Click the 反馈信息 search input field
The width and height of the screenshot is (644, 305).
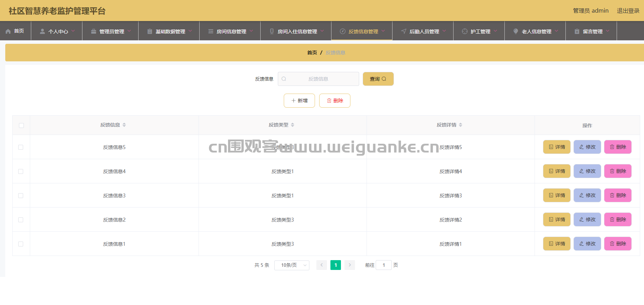point(318,79)
